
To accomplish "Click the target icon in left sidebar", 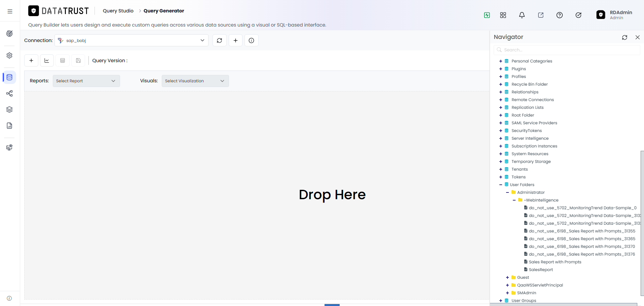I will [9, 34].
